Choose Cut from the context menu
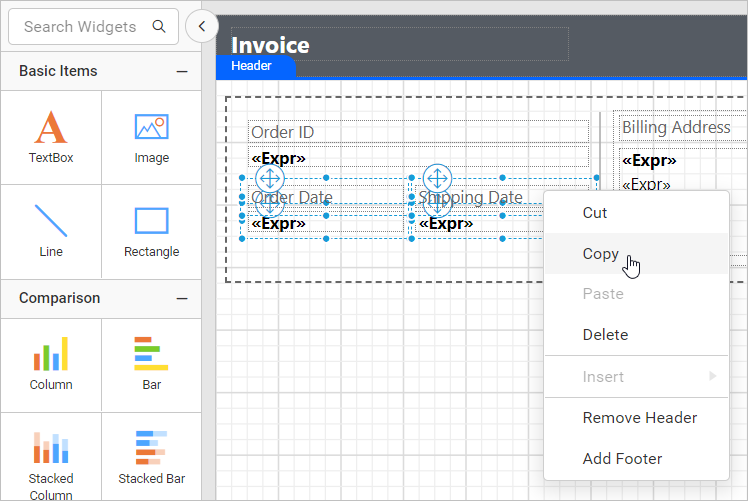Viewport: 748px width, 501px height. tap(595, 213)
